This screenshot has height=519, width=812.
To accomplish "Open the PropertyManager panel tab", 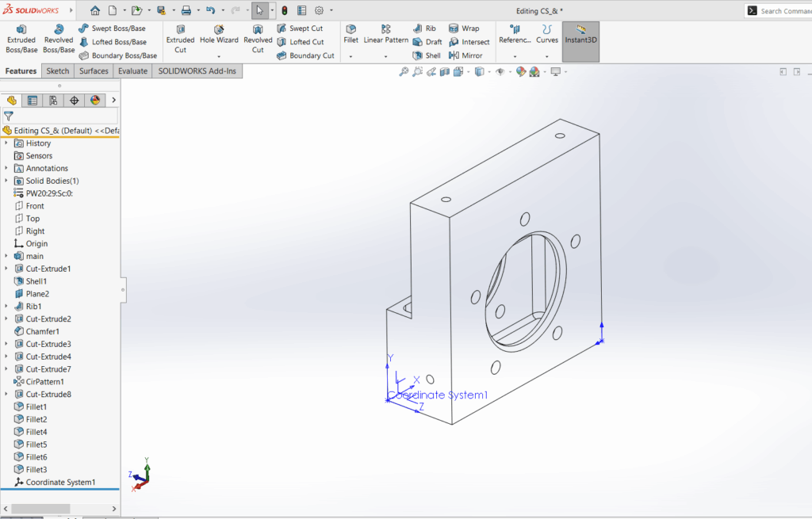I will 32,101.
